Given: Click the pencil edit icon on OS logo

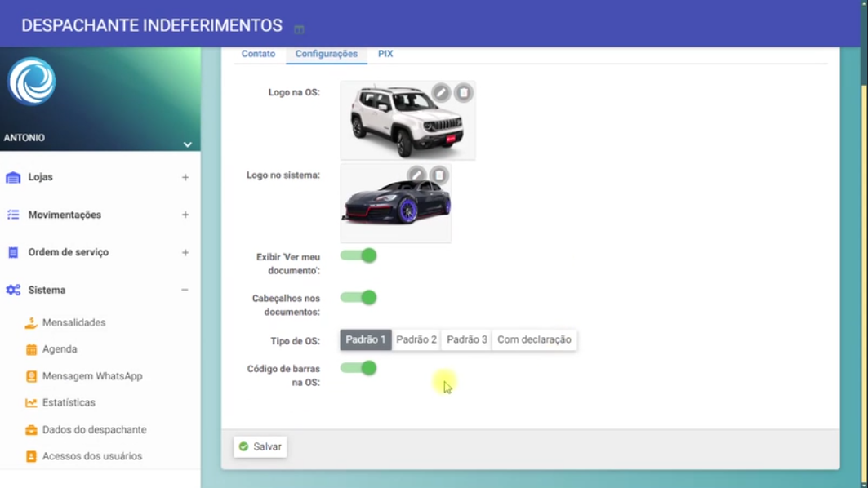Looking at the screenshot, I should tap(441, 92).
